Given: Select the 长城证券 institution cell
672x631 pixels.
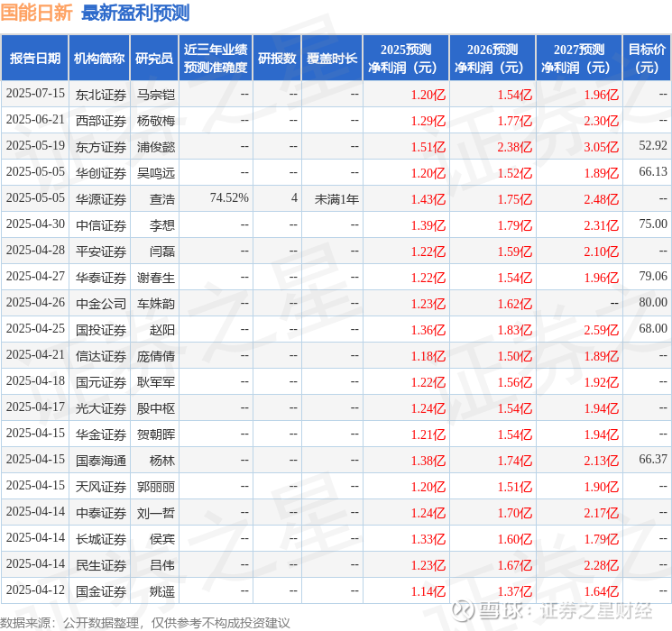Looking at the screenshot, I should click(x=101, y=539).
